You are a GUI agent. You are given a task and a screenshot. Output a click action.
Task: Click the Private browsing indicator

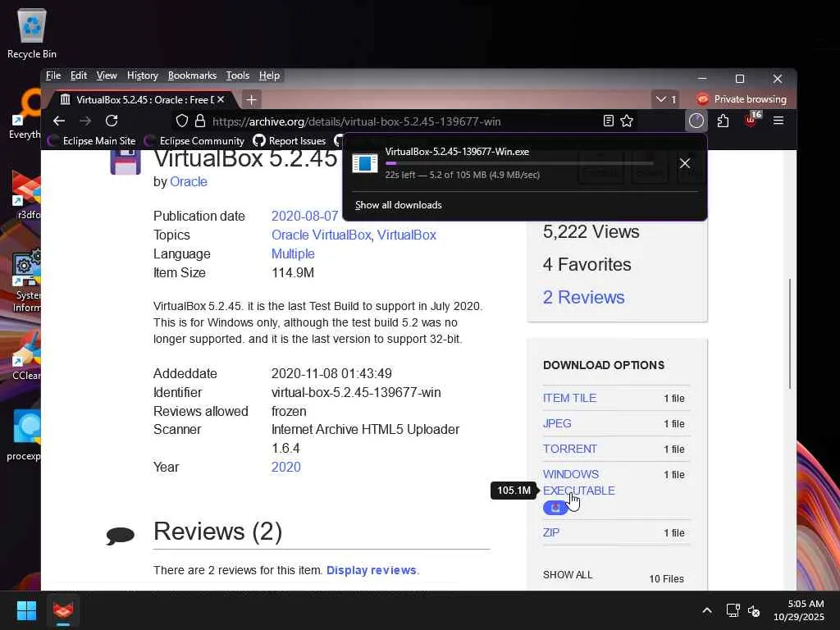742,99
